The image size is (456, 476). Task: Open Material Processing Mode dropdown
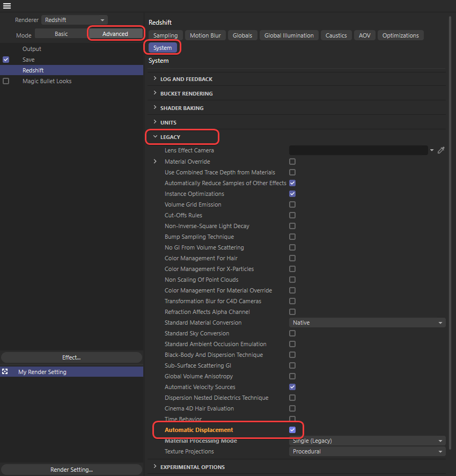pos(367,441)
